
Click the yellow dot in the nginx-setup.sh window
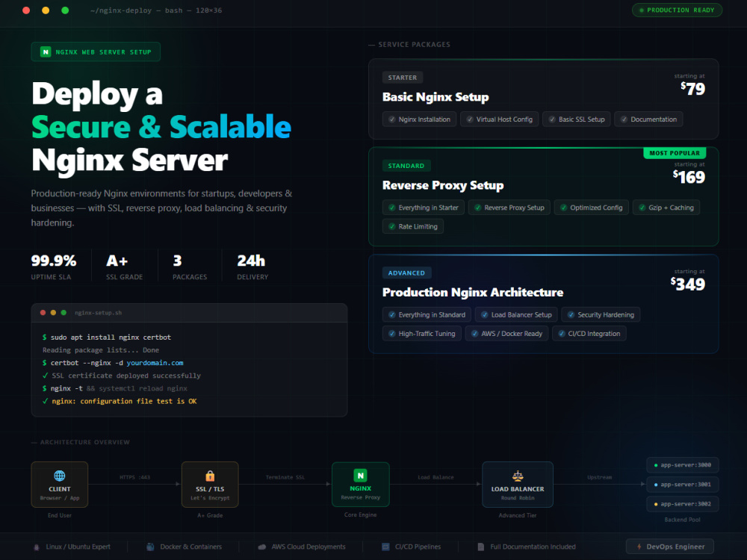(x=53, y=313)
